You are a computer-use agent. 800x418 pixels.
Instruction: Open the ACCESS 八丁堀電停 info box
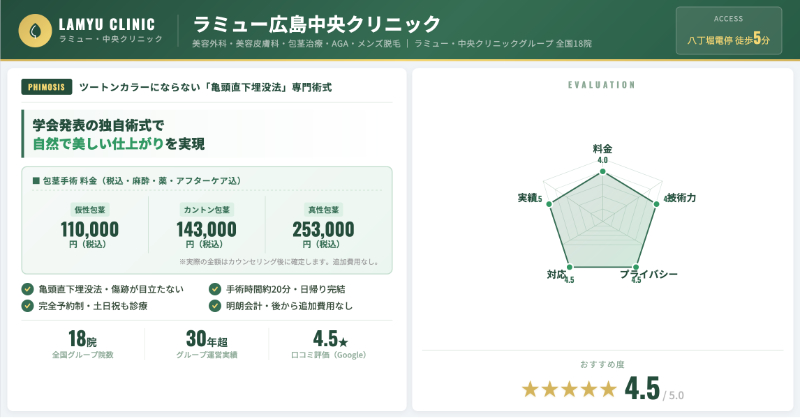pyautogui.click(x=728, y=30)
